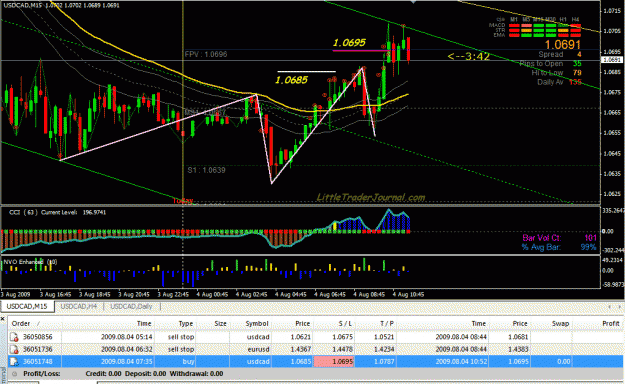Click the <--3:42 candle timer text
Image resolution: width=625 pixels, height=384 pixels.
pyautogui.click(x=469, y=56)
